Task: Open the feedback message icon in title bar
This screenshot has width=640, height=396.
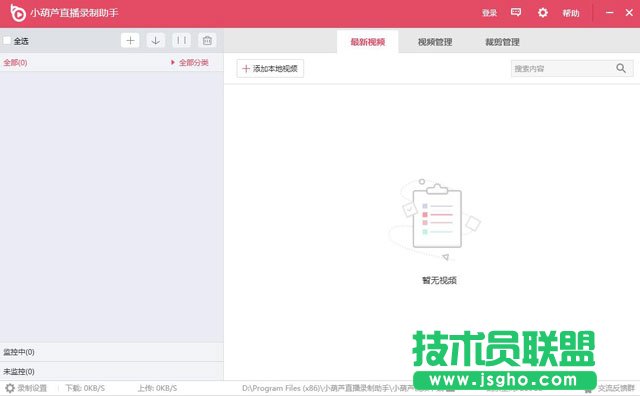Action: point(516,12)
